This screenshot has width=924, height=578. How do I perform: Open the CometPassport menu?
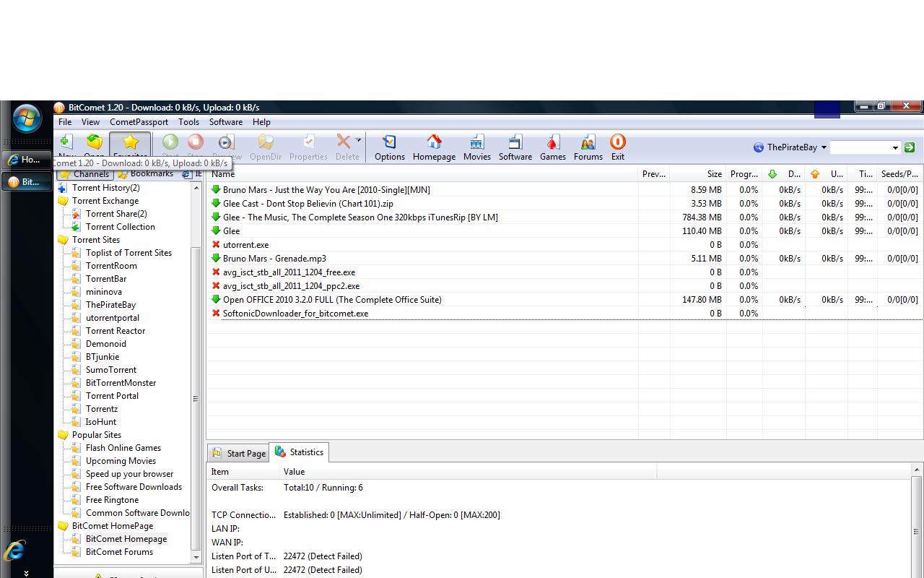click(139, 121)
